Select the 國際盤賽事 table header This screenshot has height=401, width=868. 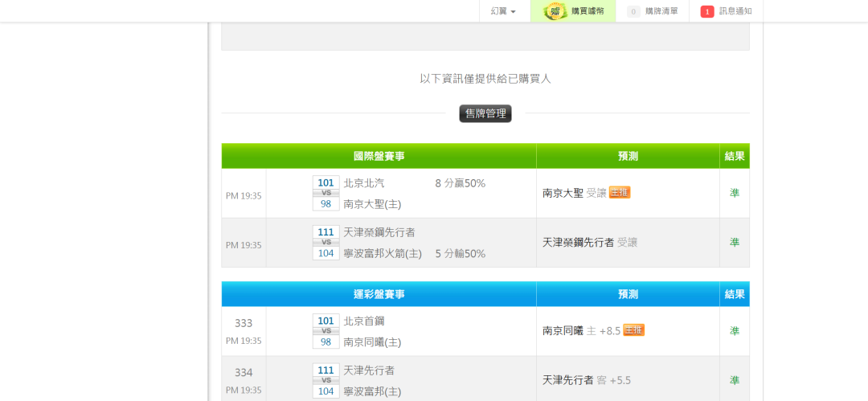tap(379, 156)
